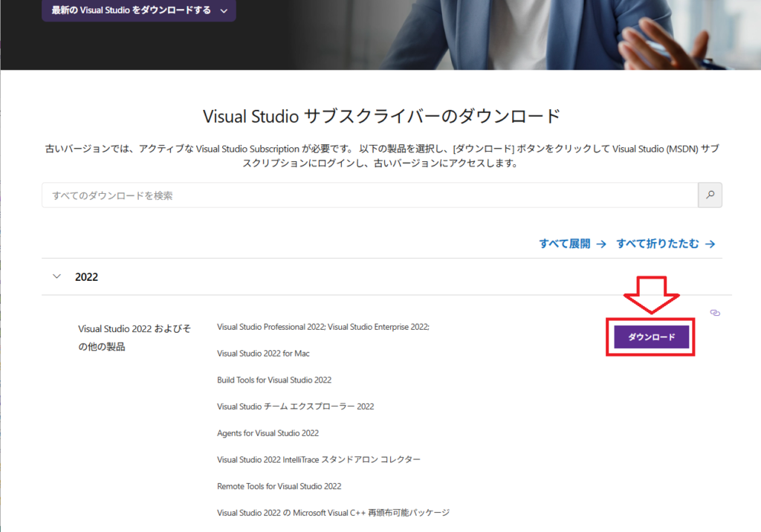Click the hero banner image at top
761x532 pixels.
pyautogui.click(x=520, y=33)
